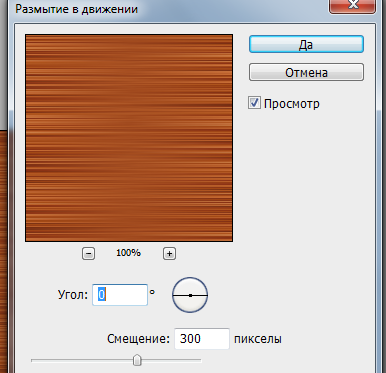Image resolution: width=386 pixels, height=373 pixels.
Task: Click the wood texture filter preview
Action: tap(129, 138)
